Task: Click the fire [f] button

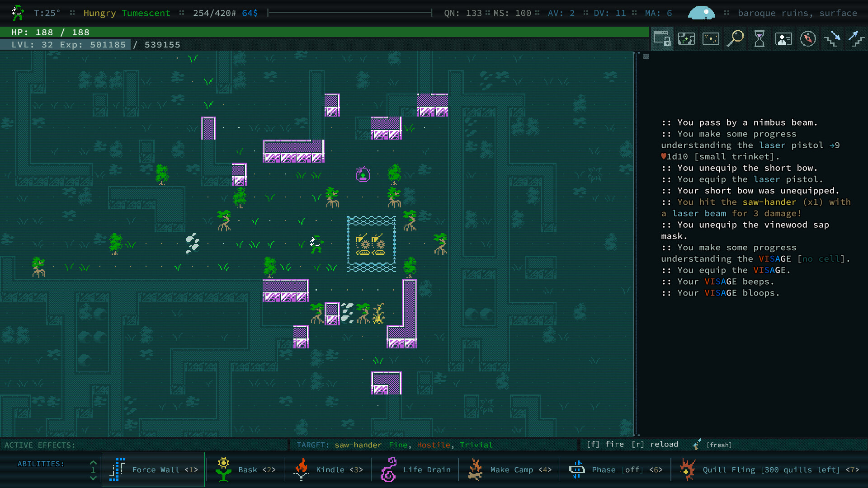Action: [604, 445]
